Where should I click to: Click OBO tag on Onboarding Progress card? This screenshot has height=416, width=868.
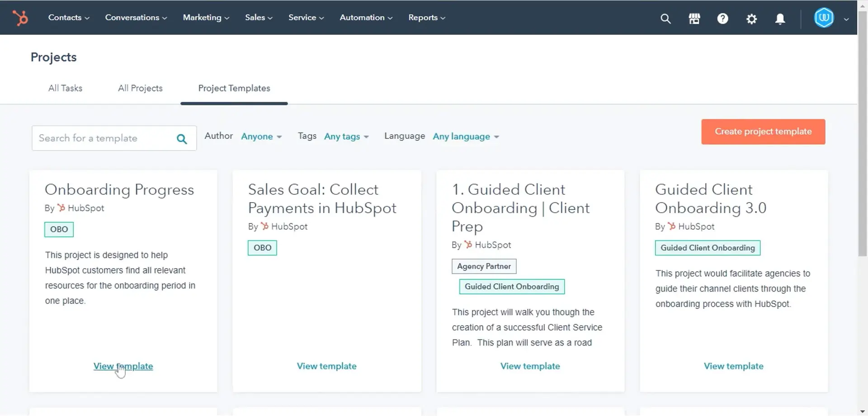coord(59,230)
